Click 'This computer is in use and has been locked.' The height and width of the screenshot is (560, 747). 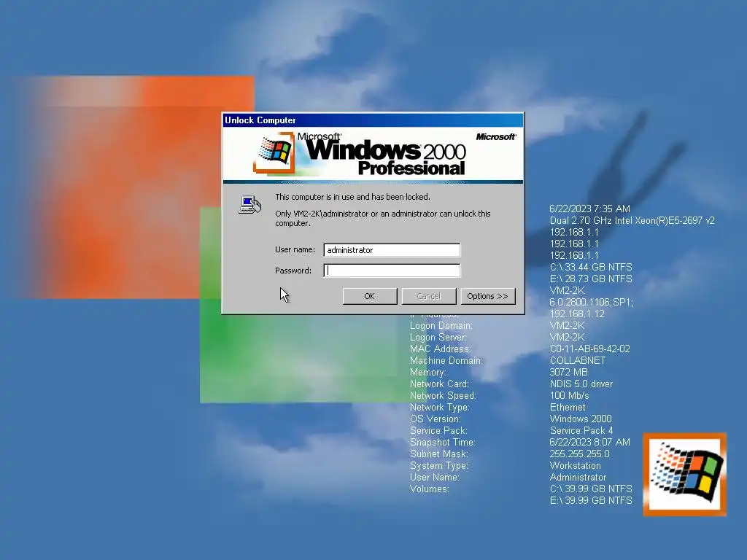(352, 197)
